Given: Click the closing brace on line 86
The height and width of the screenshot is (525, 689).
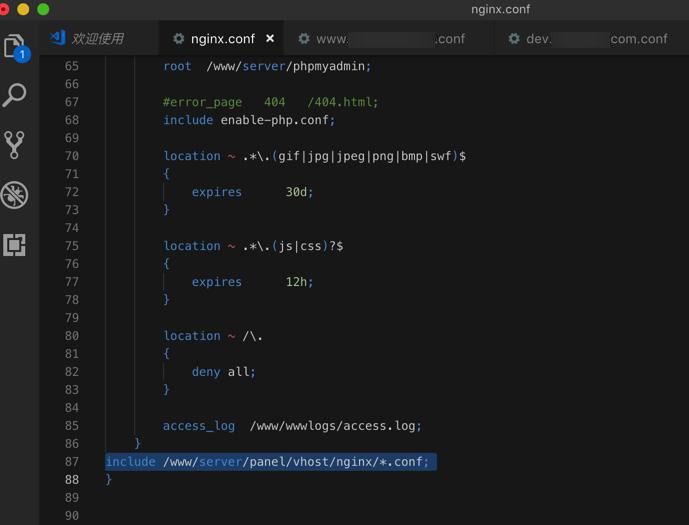Looking at the screenshot, I should [x=138, y=443].
